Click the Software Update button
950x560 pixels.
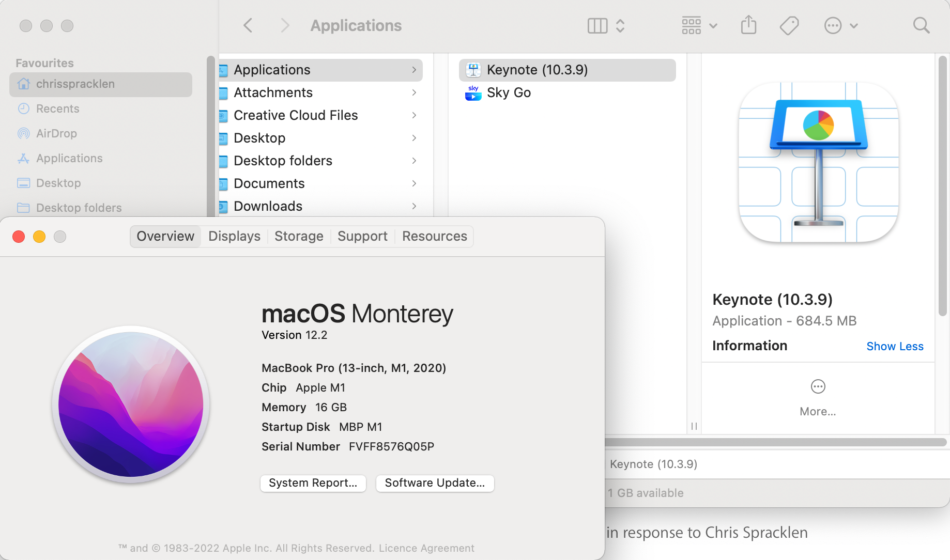coord(435,483)
